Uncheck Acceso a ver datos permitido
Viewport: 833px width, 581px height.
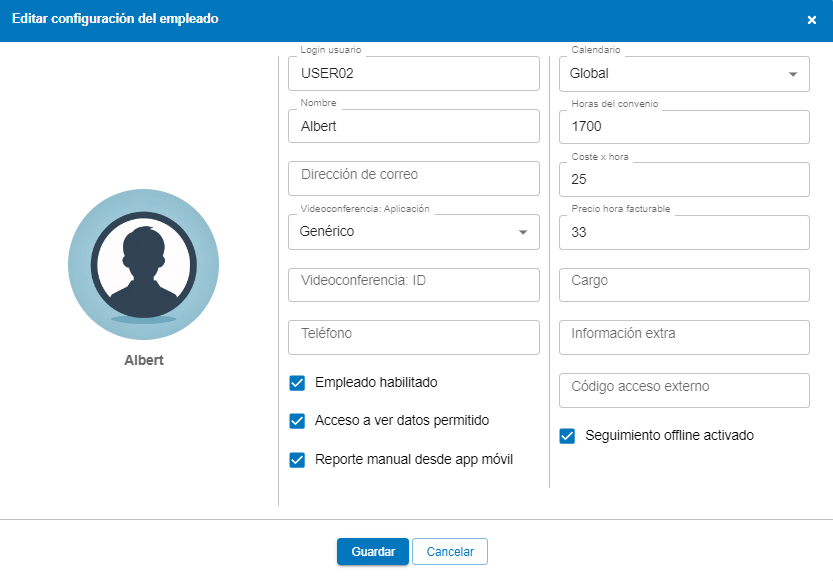(x=297, y=421)
